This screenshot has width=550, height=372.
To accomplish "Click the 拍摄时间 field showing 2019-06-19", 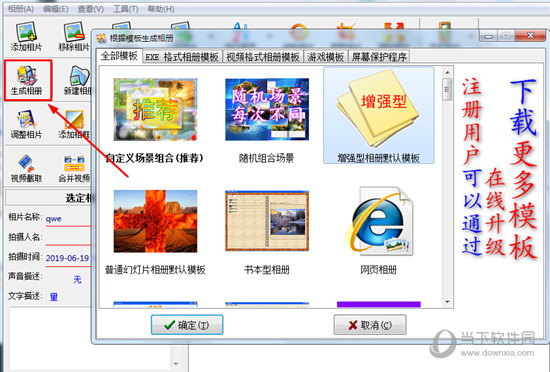I will (x=68, y=258).
